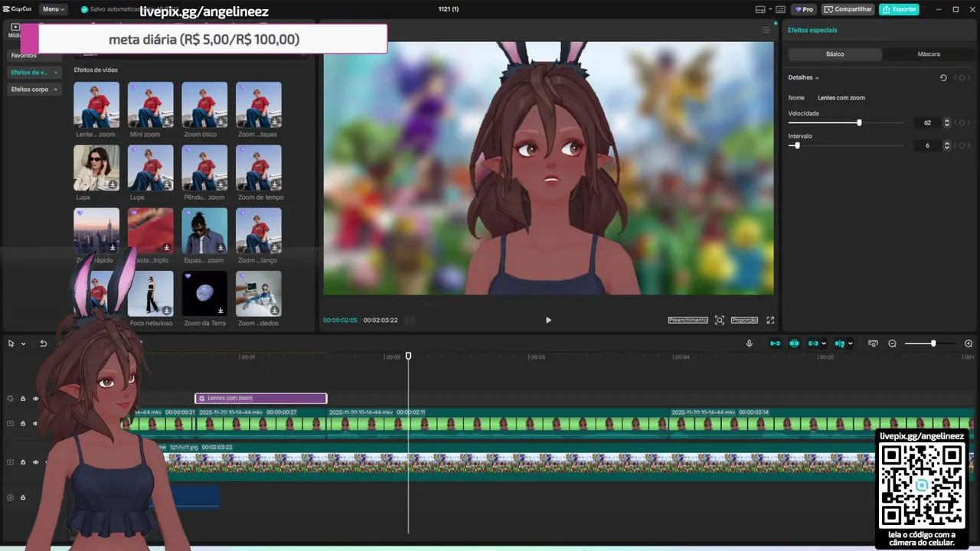Adjust the Intervalo slider handle

(x=797, y=145)
